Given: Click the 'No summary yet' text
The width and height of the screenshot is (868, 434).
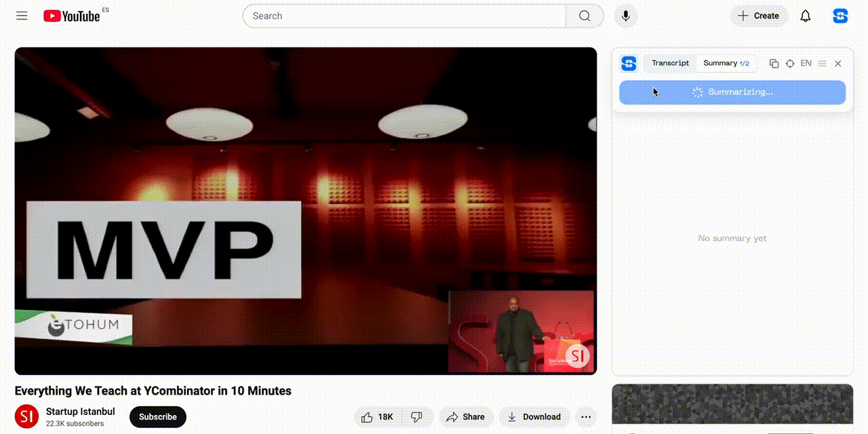Looking at the screenshot, I should (x=732, y=238).
